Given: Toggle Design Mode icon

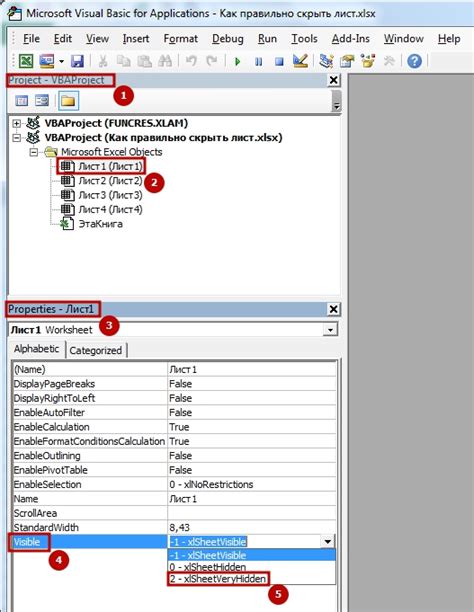Looking at the screenshot, I should point(300,61).
